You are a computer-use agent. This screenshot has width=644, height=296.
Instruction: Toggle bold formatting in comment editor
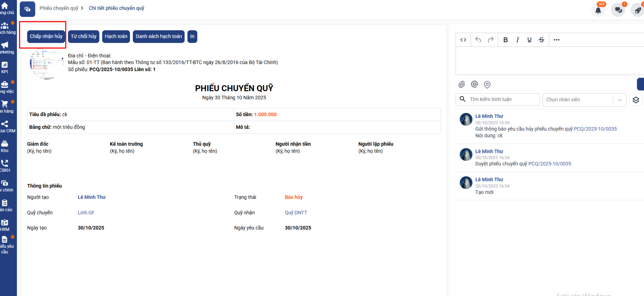[506, 40]
